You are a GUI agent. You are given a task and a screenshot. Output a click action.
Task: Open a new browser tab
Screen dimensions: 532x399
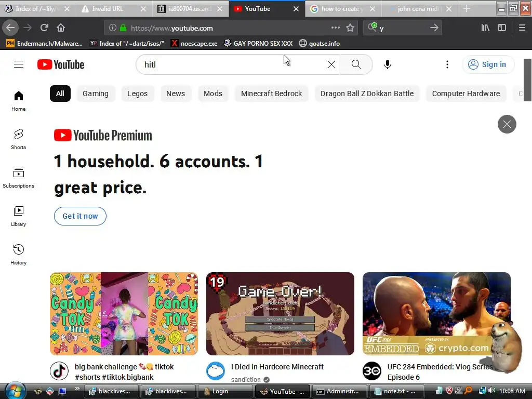pos(467,8)
